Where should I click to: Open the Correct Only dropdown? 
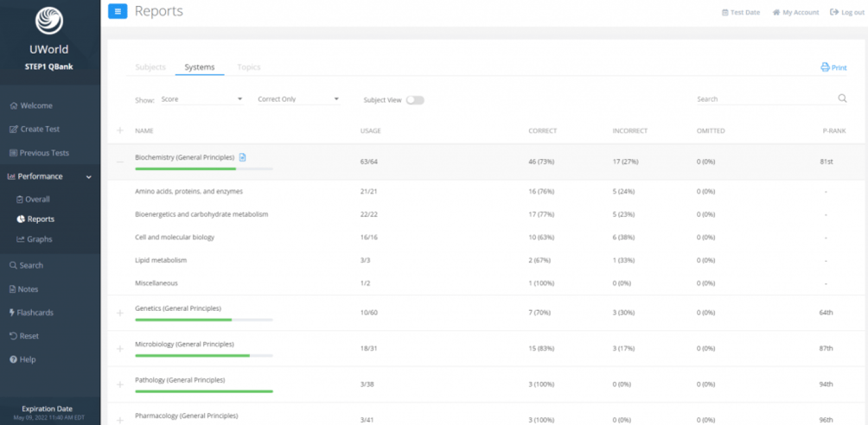(x=298, y=99)
